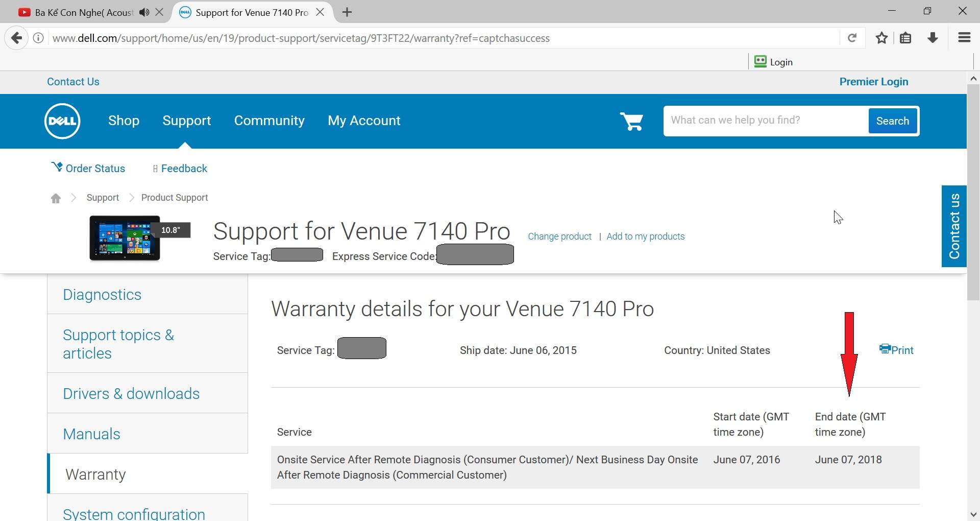This screenshot has width=980, height=521.
Task: Click the 'Start date (GMT time zone)' column header
Action: pyautogui.click(x=751, y=424)
